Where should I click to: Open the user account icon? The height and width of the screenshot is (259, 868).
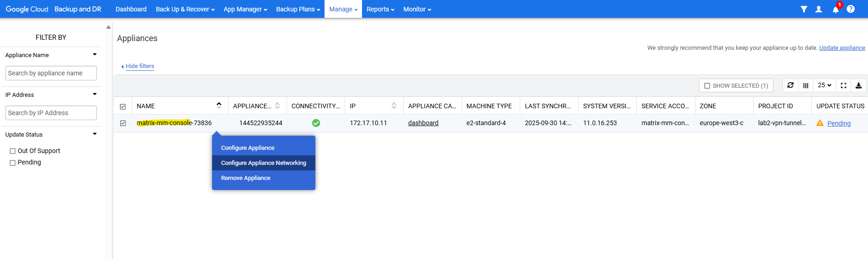819,9
